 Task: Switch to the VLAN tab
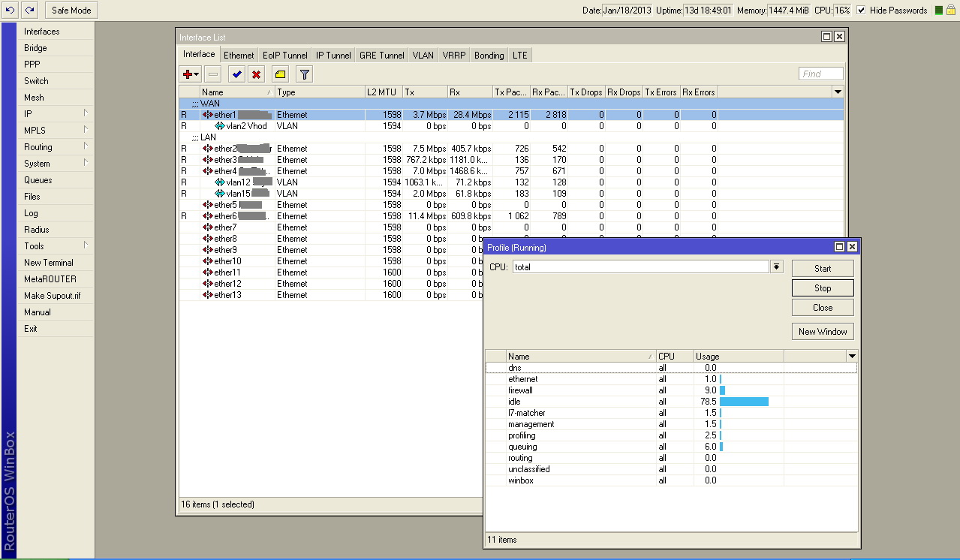coord(423,56)
